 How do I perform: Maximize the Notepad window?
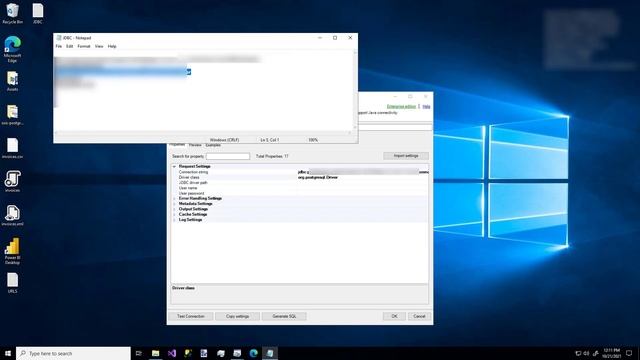(335, 38)
